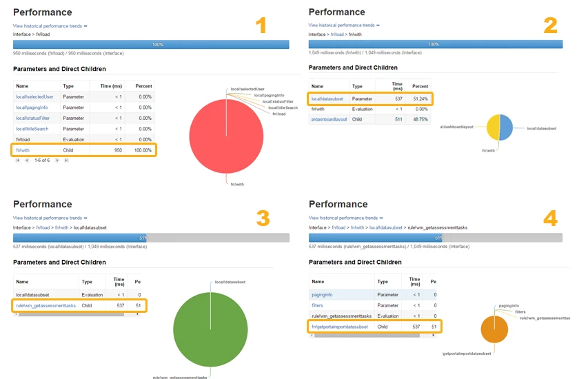Click right scroll arrow under local!datasubset panel table
588x379 pixels.
tap(138, 314)
